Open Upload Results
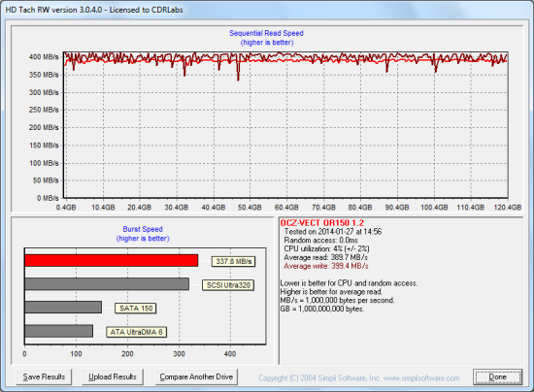 pos(113,376)
